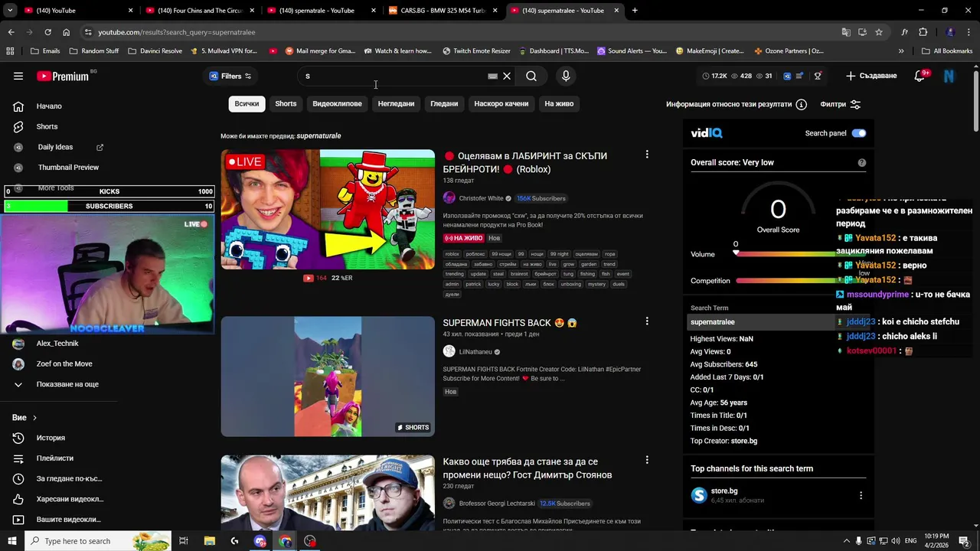Reload the page in the browser

pyautogui.click(x=47, y=32)
